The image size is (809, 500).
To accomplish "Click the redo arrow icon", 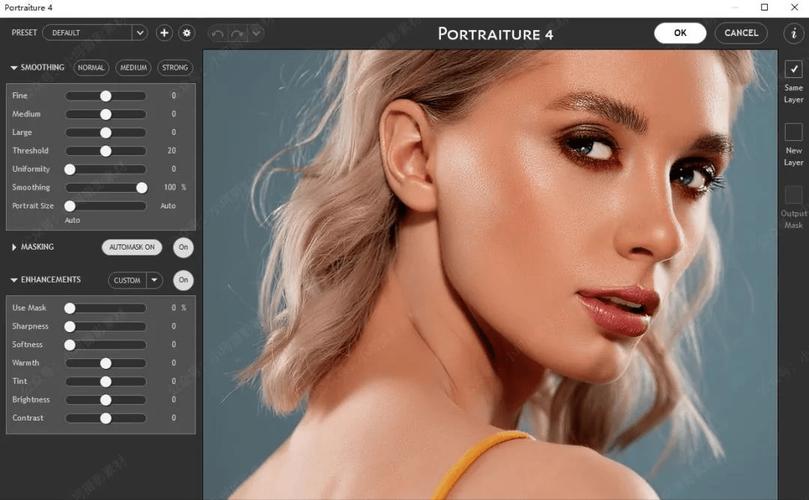I will click(x=237, y=34).
